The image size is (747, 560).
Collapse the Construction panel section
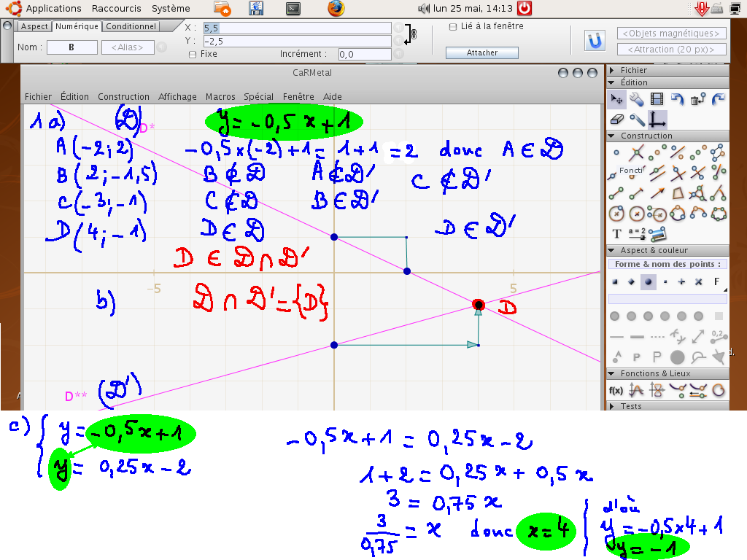646,136
